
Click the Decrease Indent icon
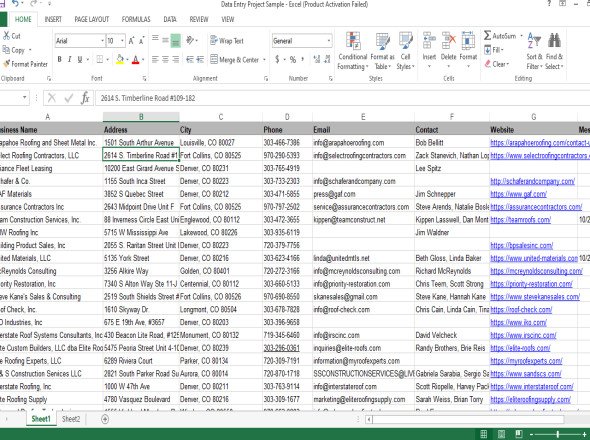(190, 59)
